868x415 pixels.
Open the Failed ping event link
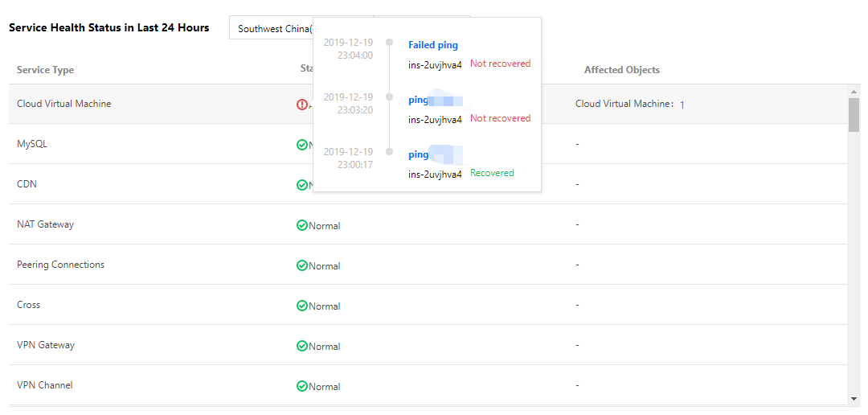point(433,45)
